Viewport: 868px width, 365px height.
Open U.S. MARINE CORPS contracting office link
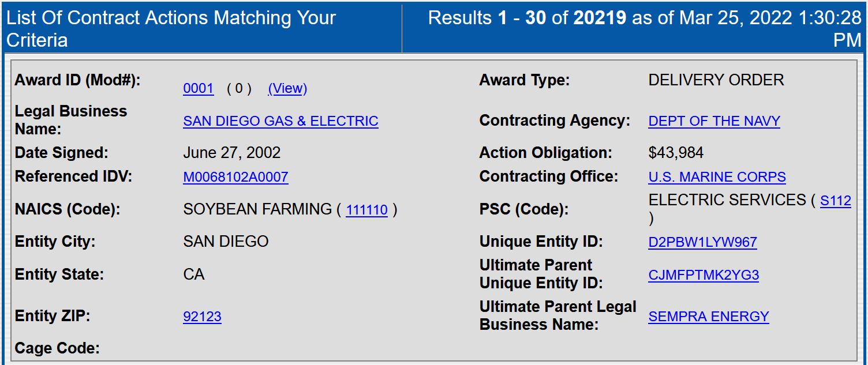coord(717,177)
